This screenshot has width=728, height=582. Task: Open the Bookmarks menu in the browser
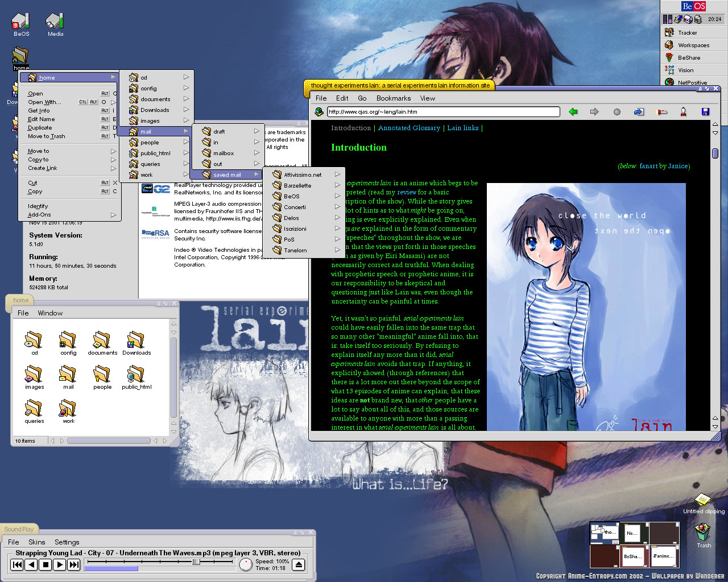tap(394, 98)
